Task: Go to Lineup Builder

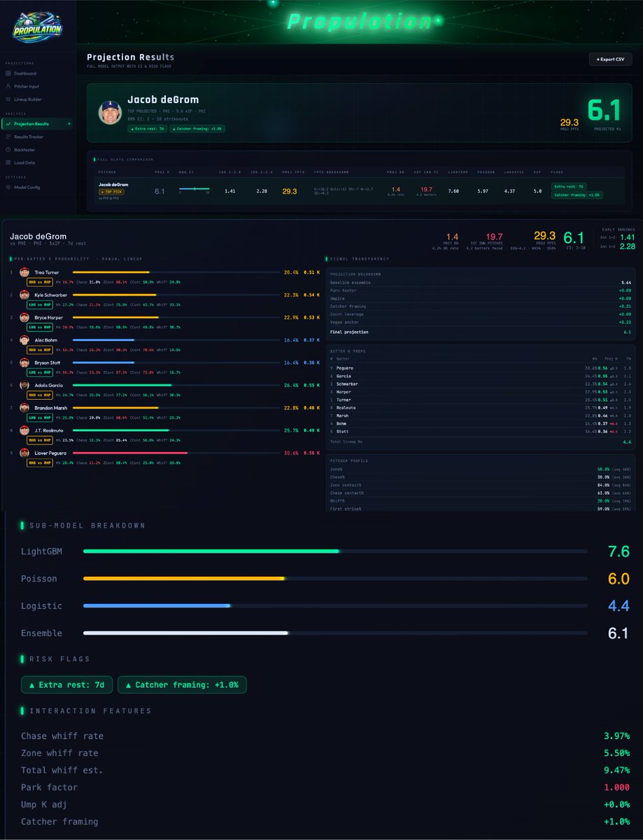Action: tap(37, 99)
